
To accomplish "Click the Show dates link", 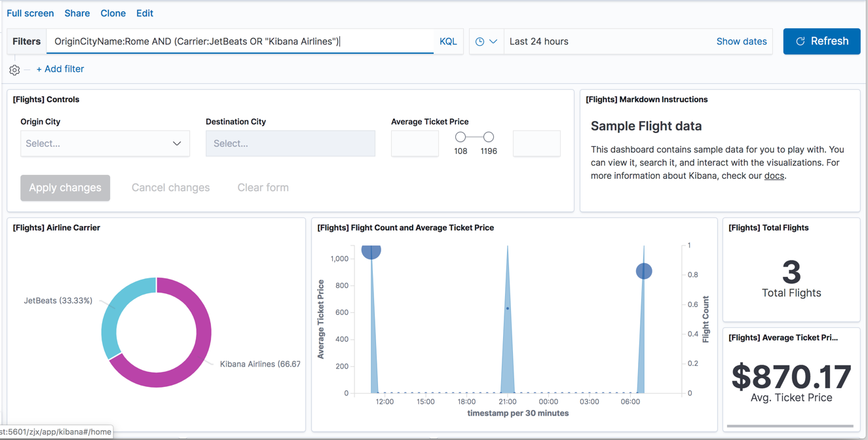I will tap(741, 41).
